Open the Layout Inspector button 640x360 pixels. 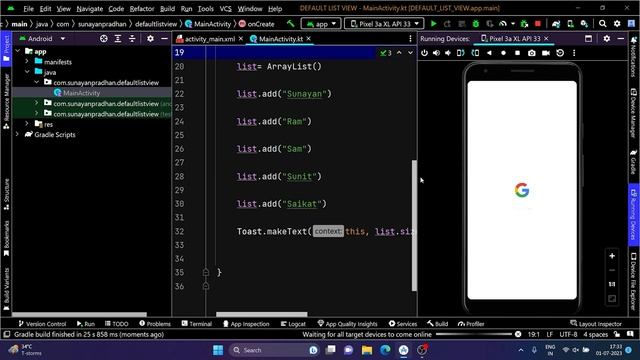click(596, 324)
